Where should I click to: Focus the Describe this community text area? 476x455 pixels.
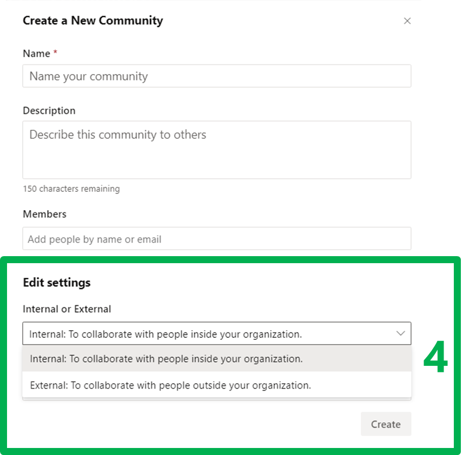point(216,150)
